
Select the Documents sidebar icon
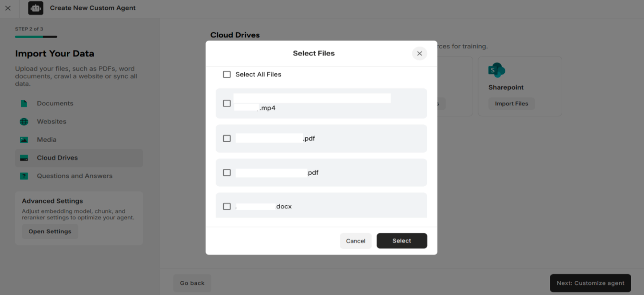(x=24, y=103)
